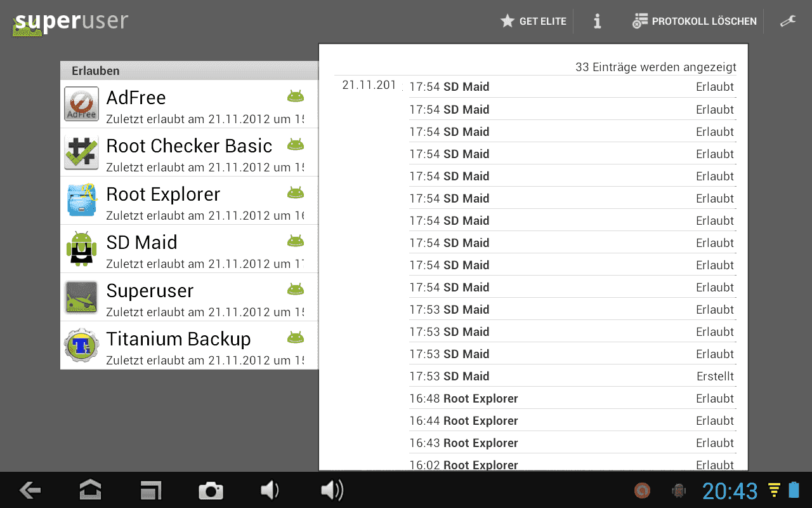Tap the 21.11.201 date label in log

[369, 84]
